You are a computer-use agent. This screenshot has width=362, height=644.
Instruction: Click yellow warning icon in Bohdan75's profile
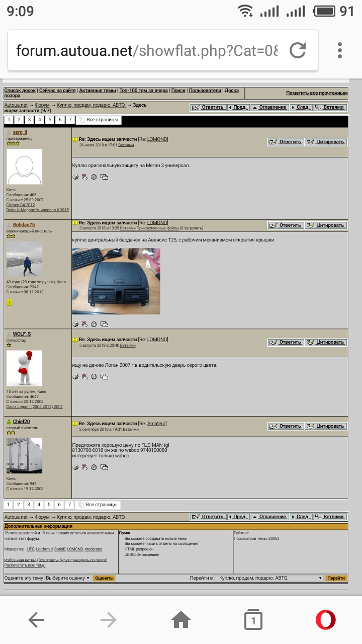pos(9,302)
